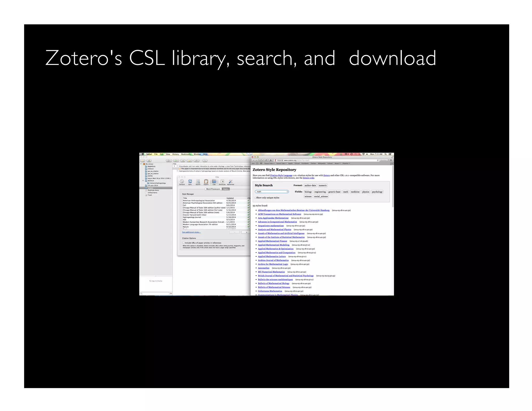Screen dimensions: 532x411
Task: Click tag selector menu icon beside tag filter
Action: pos(171,294)
